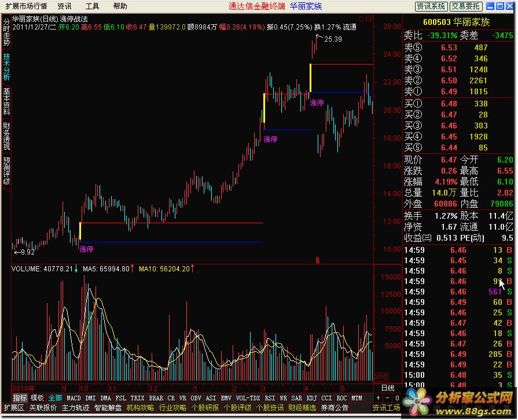Open the 扩展区 panel
Image resolution: width=518 pixels, height=420 pixels.
13,408
